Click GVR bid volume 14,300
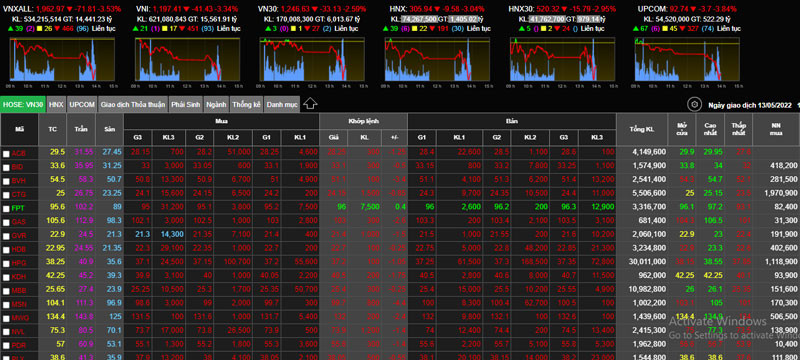Screen dimensions: 800x360 point(172,234)
